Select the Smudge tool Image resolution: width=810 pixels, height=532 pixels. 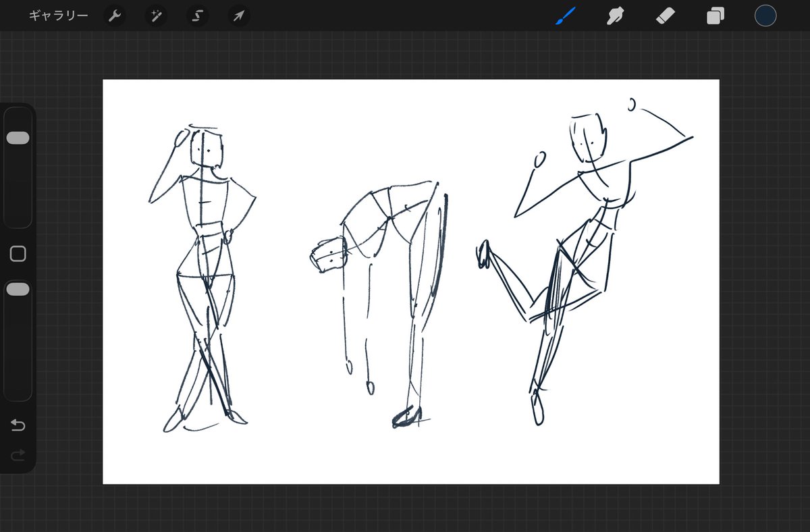(614, 16)
